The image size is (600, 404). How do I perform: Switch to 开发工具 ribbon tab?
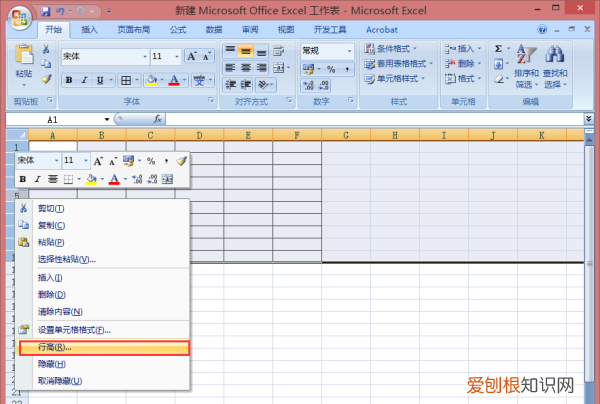pos(330,30)
